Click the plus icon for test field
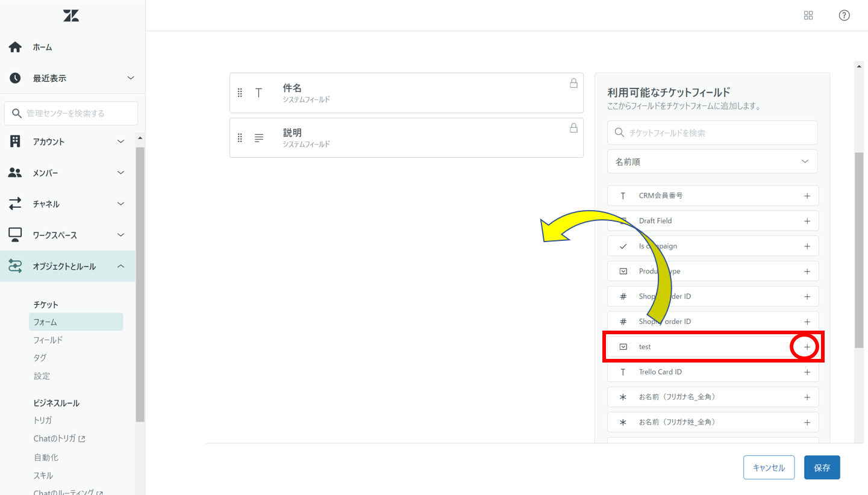The width and height of the screenshot is (868, 495). coord(807,347)
